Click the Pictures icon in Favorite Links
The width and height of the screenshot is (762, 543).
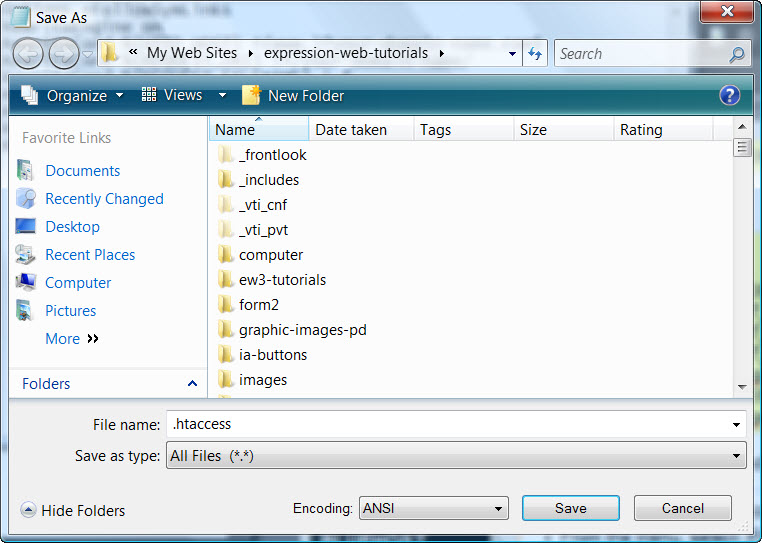click(24, 310)
